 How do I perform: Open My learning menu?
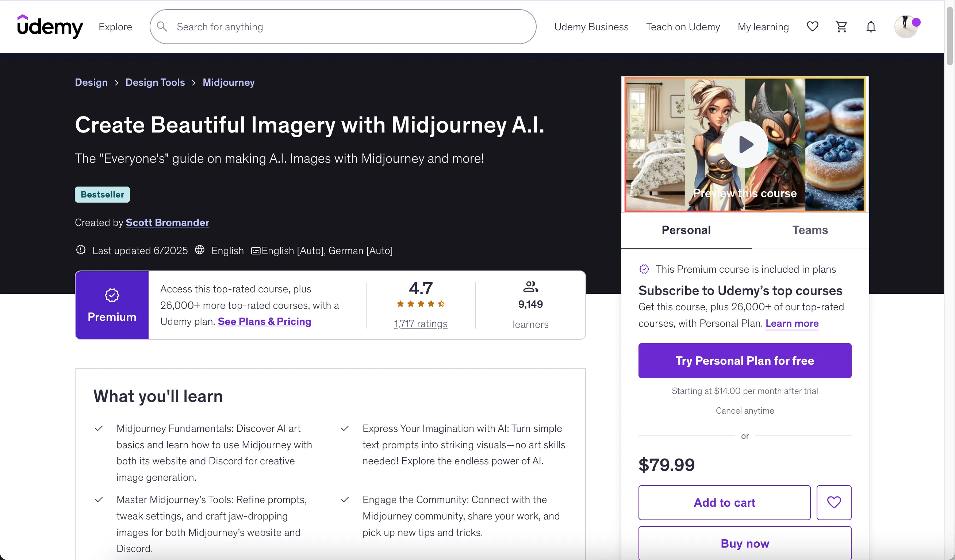763,27
